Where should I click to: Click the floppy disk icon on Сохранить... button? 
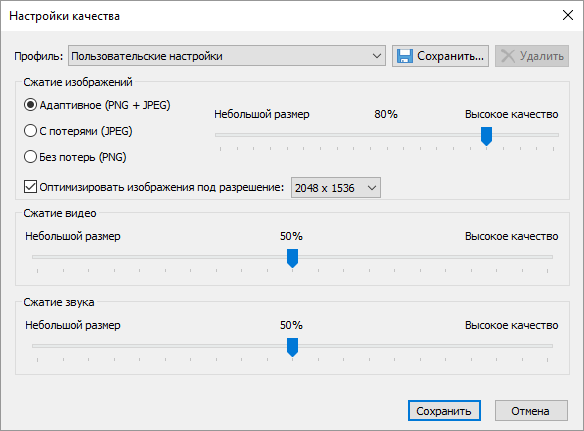click(x=404, y=56)
